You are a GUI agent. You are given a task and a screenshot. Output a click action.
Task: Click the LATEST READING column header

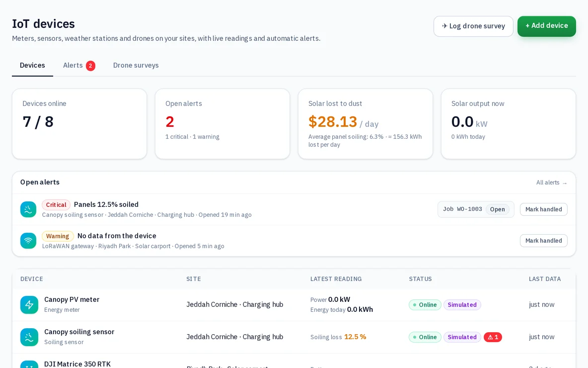pos(336,279)
